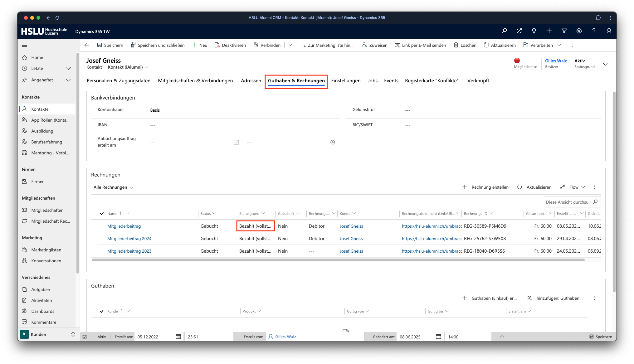Screen dimensions: 634x364
Task: Open the Mitgliedschaften & Verbindungen tab
Action: click(195, 81)
